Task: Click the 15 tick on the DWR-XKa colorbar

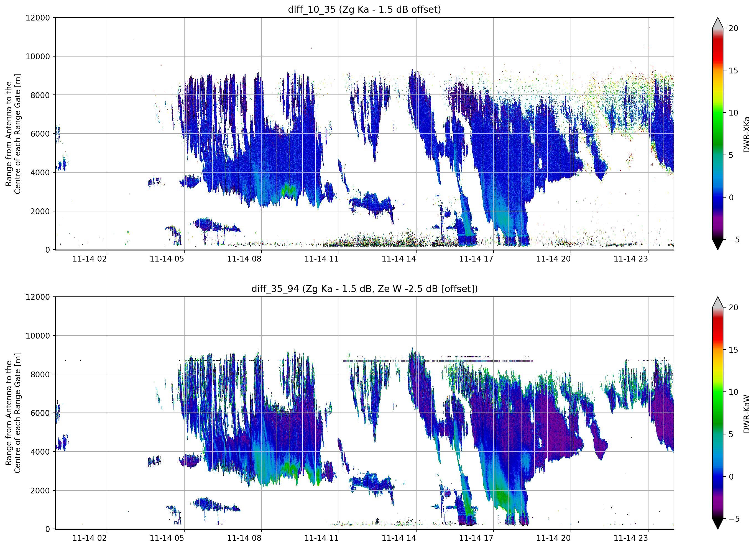Action: (733, 71)
